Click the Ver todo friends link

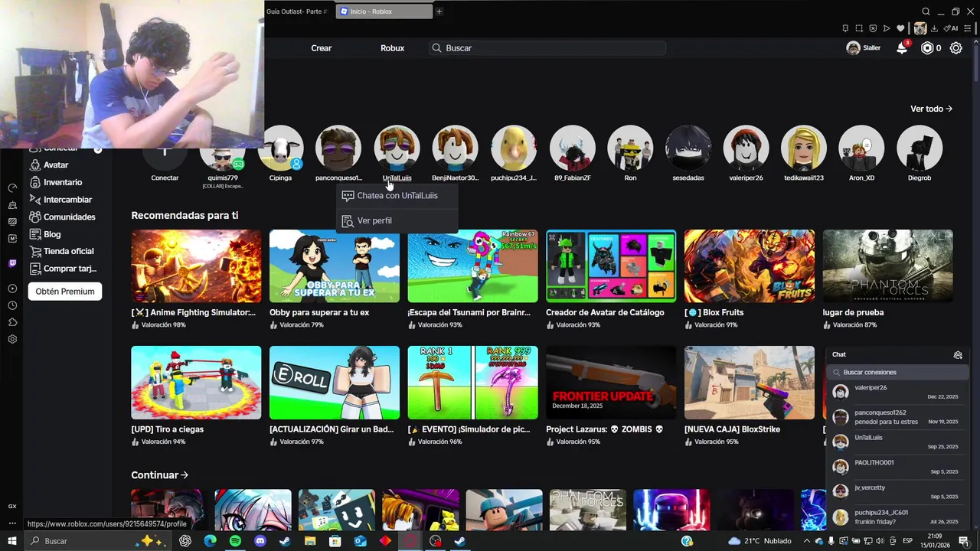[931, 109]
